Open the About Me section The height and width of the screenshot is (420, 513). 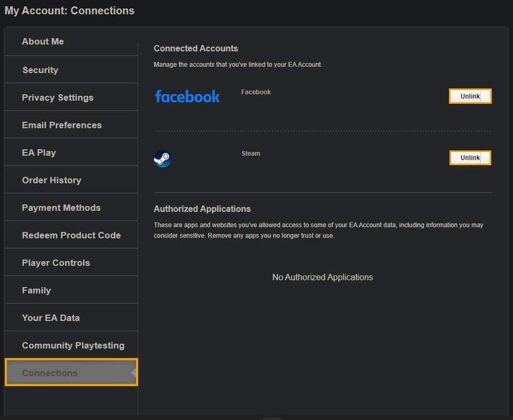71,41
